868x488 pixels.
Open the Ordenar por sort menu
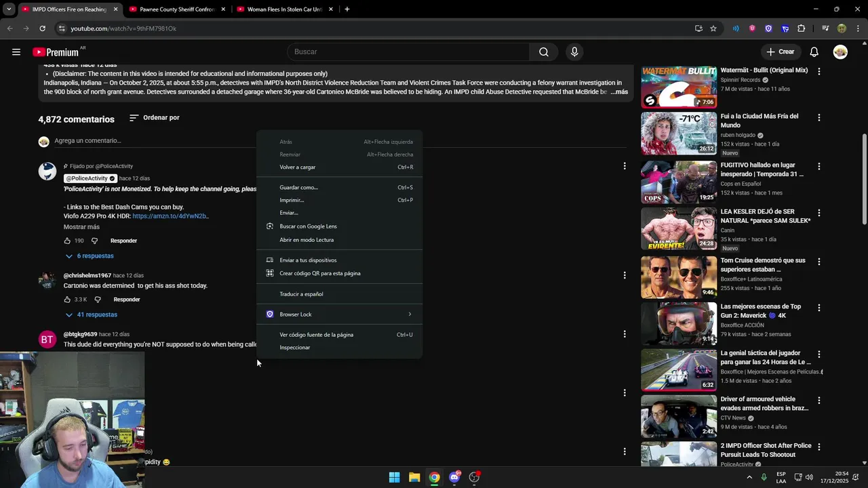coord(154,118)
